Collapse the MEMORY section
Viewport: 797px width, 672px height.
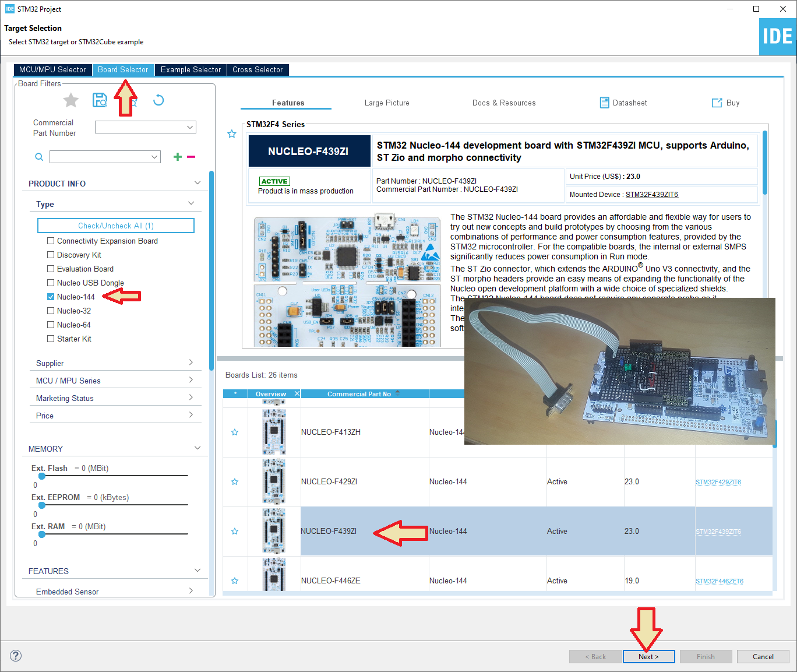(198, 448)
